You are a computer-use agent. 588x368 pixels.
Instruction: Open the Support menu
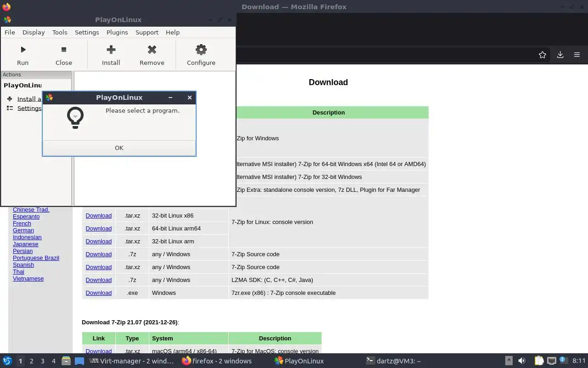tap(147, 32)
